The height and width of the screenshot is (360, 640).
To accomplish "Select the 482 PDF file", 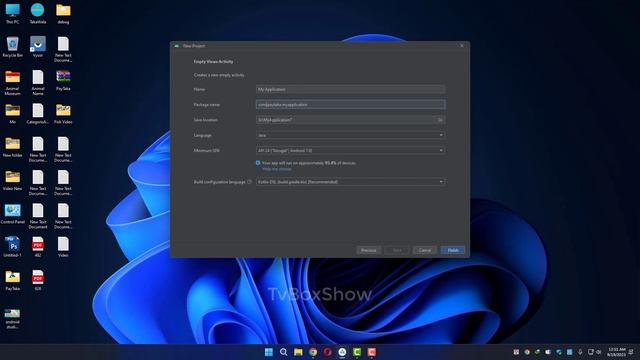I will coord(38,247).
